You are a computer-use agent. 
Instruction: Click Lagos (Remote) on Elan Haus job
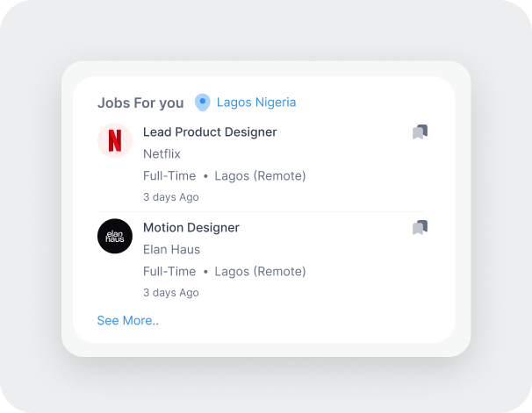[x=260, y=272]
